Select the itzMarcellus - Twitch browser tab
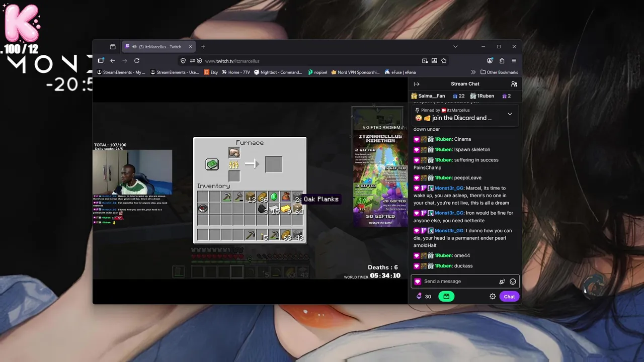This screenshot has height=362, width=644. tap(159, 47)
